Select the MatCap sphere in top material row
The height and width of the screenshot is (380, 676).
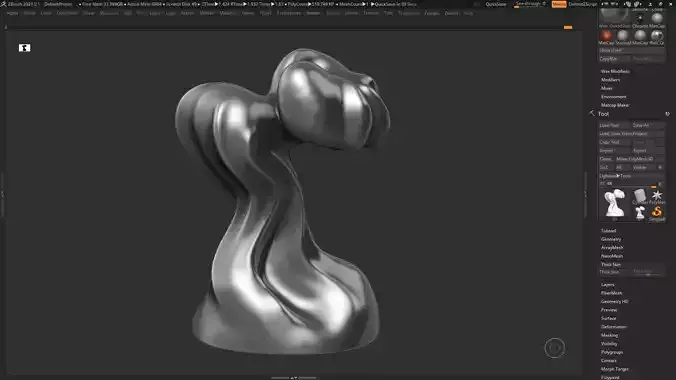coord(657,18)
